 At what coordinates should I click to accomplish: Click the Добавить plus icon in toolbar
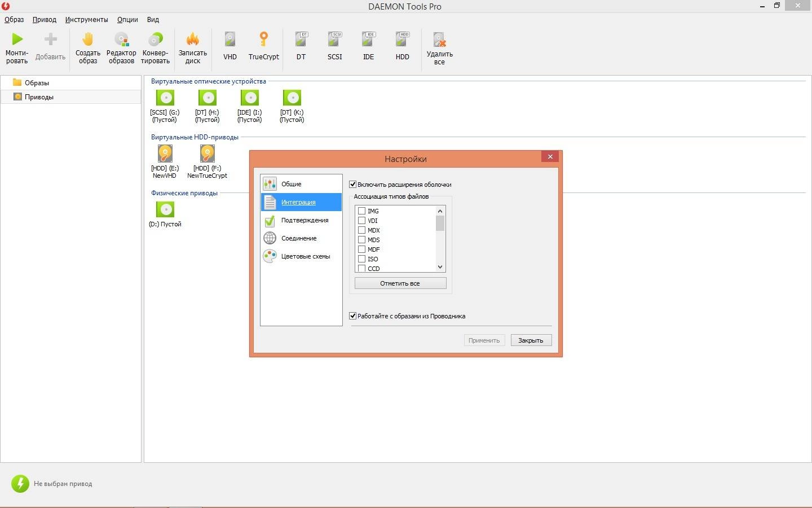(x=50, y=40)
